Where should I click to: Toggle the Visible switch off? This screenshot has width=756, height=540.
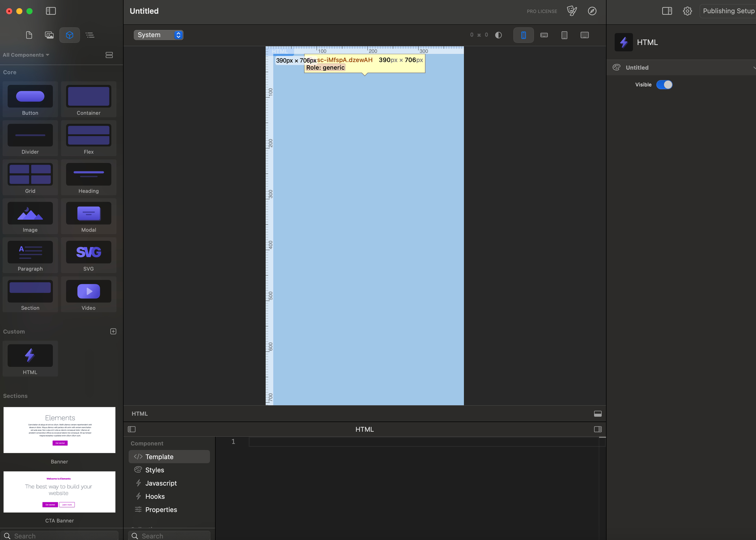[664, 85]
